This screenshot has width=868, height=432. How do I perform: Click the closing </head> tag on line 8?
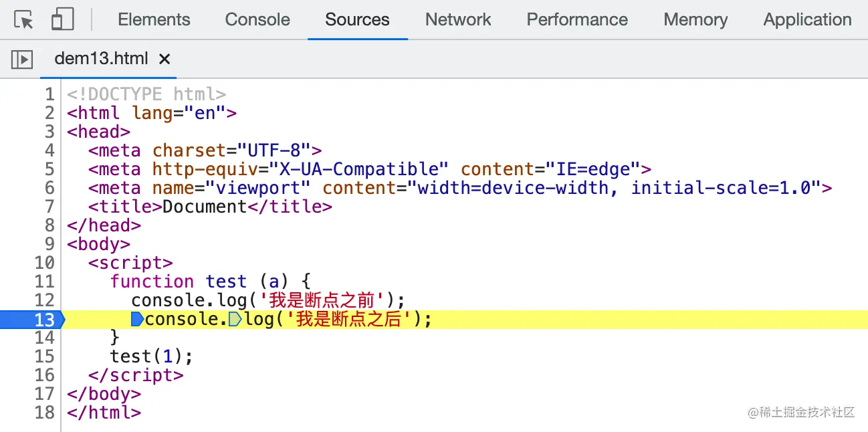[104, 225]
